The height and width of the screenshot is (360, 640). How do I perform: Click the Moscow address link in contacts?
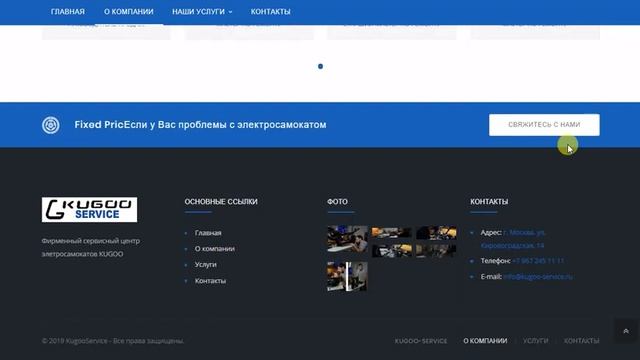coord(513,239)
